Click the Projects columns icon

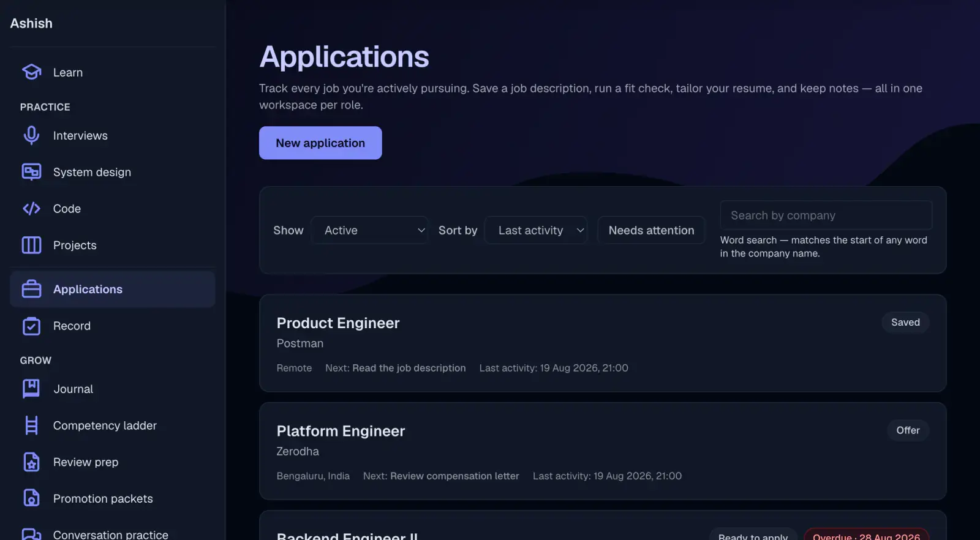(31, 245)
